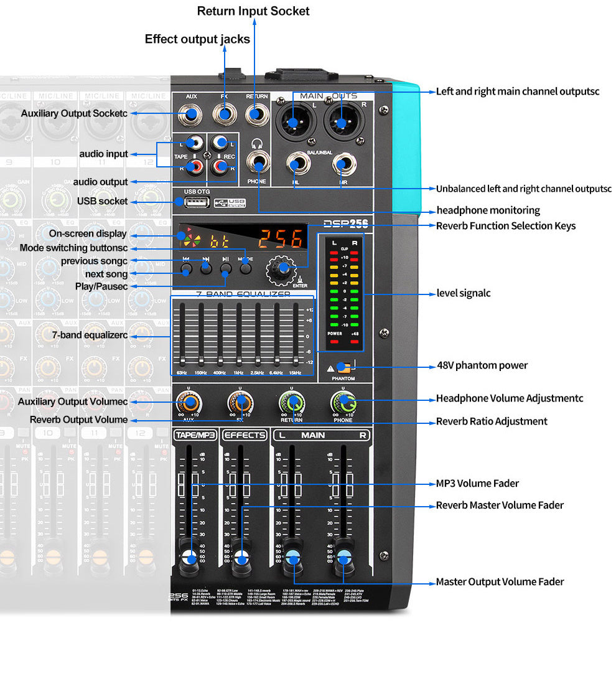Screen dimensions: 616x681
Task: Select the MAIN OUTS left XLR connector
Action: tap(297, 122)
